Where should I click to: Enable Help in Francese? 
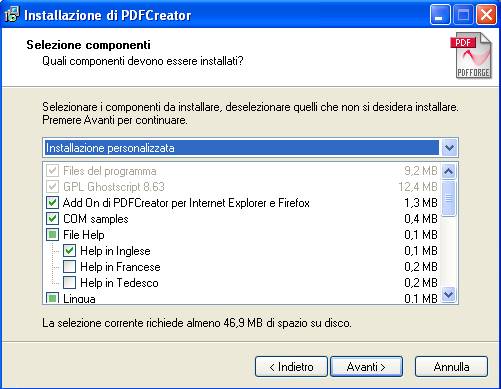click(69, 267)
